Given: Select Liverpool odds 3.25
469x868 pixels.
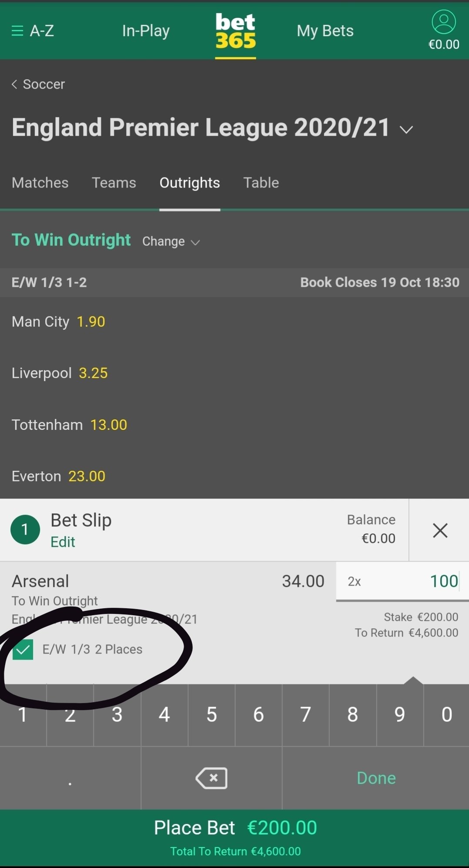Looking at the screenshot, I should coord(93,373).
